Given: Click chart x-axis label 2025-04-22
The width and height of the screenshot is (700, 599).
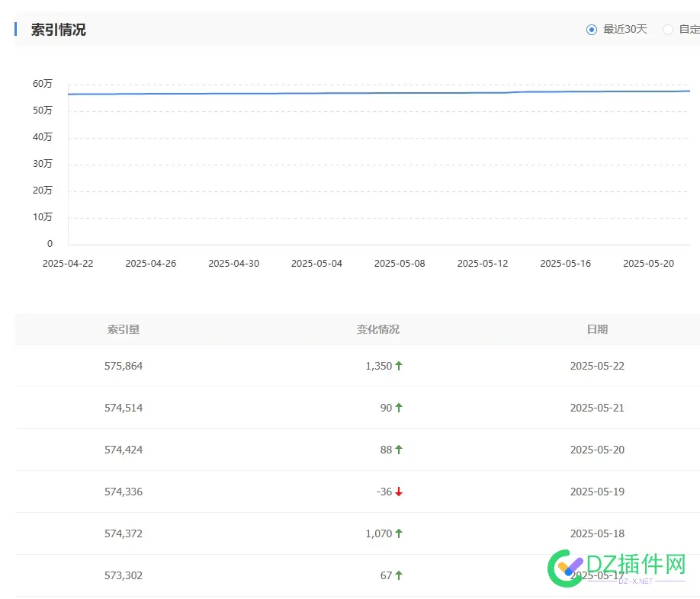Looking at the screenshot, I should click(68, 263).
